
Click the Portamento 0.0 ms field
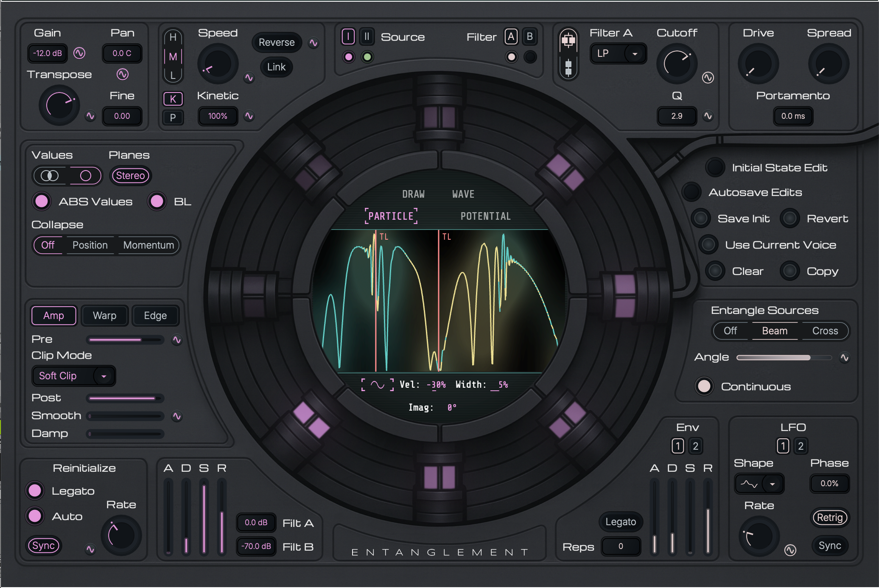[x=792, y=116]
